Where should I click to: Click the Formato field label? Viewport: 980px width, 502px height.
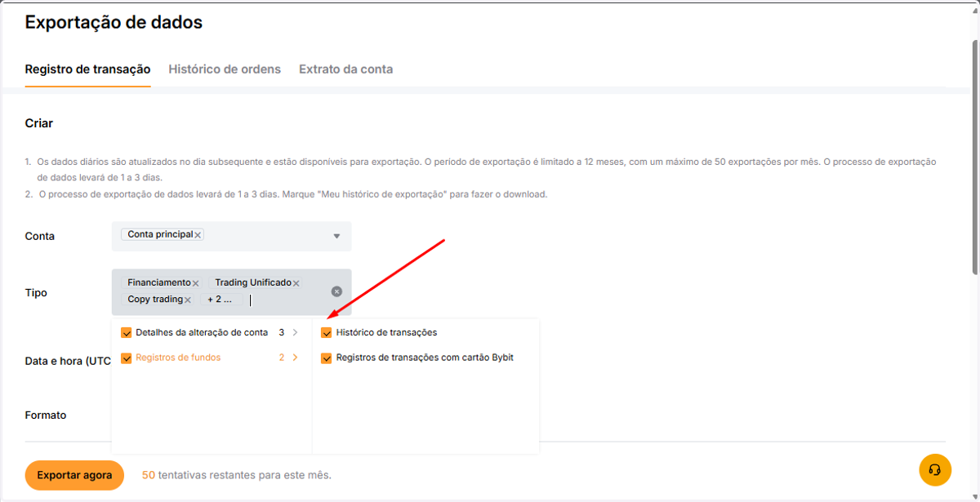point(46,415)
